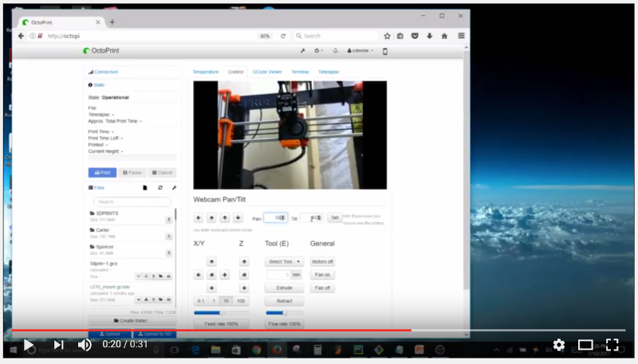Screen dimensions: 638x364
Task: Click the Pan value stepper
Action: pos(282,217)
